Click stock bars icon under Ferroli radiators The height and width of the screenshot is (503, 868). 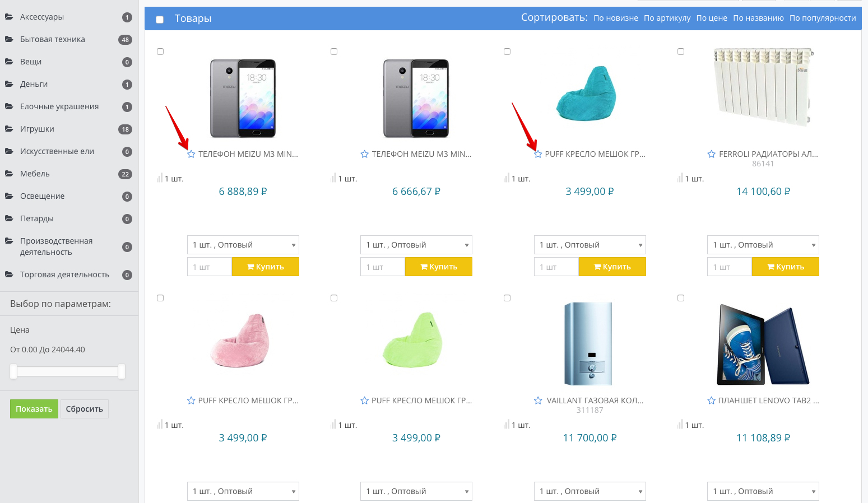pos(680,178)
